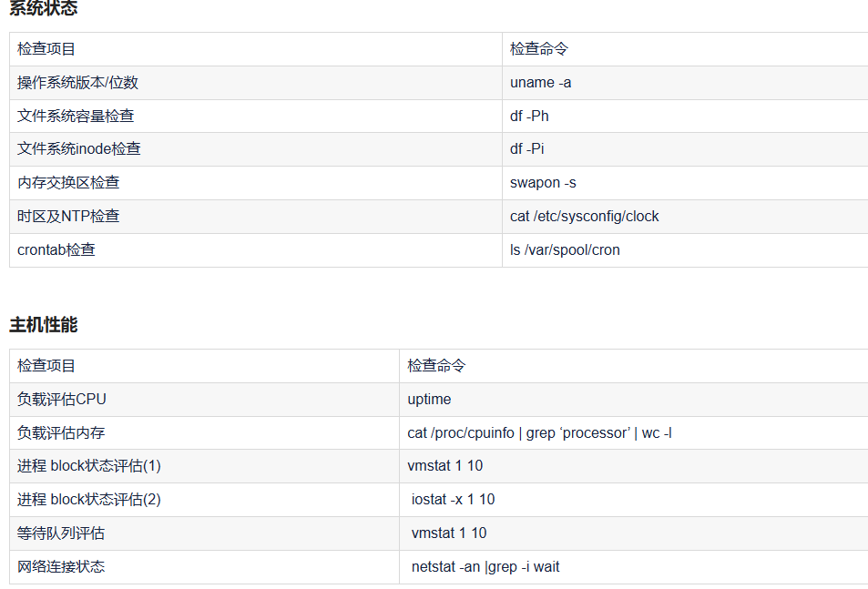
Task: Click the uname -a command cell
Action: [x=541, y=83]
